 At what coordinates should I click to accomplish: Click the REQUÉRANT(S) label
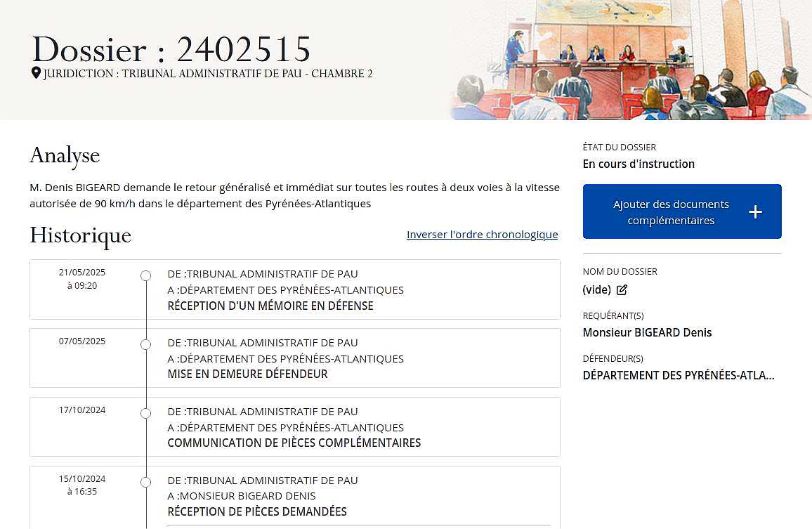(613, 316)
